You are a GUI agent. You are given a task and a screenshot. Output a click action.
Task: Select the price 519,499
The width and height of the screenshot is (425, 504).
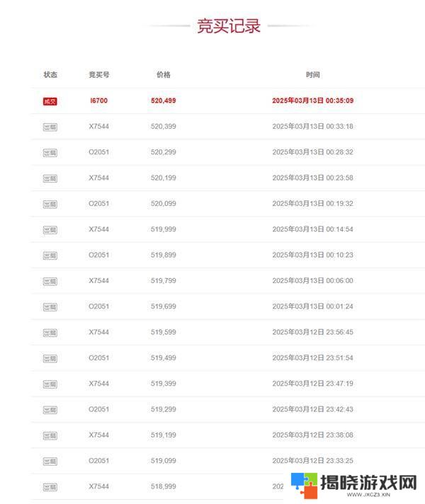(x=164, y=357)
